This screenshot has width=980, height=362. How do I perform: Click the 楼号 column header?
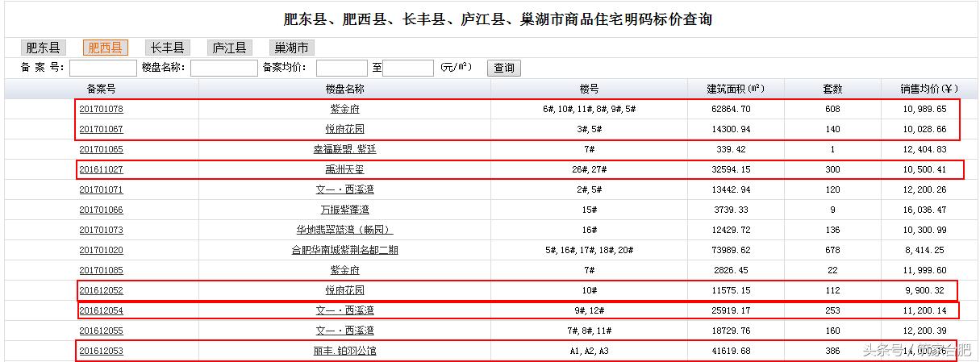[x=589, y=89]
